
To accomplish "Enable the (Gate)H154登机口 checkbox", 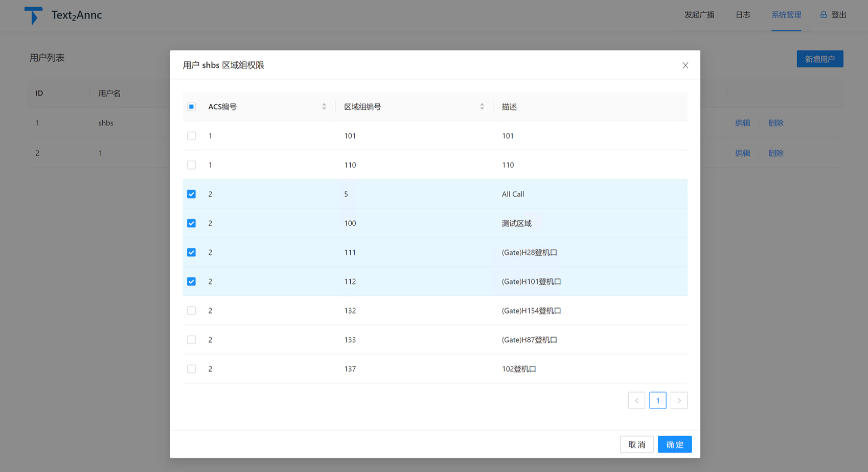I will (x=191, y=311).
